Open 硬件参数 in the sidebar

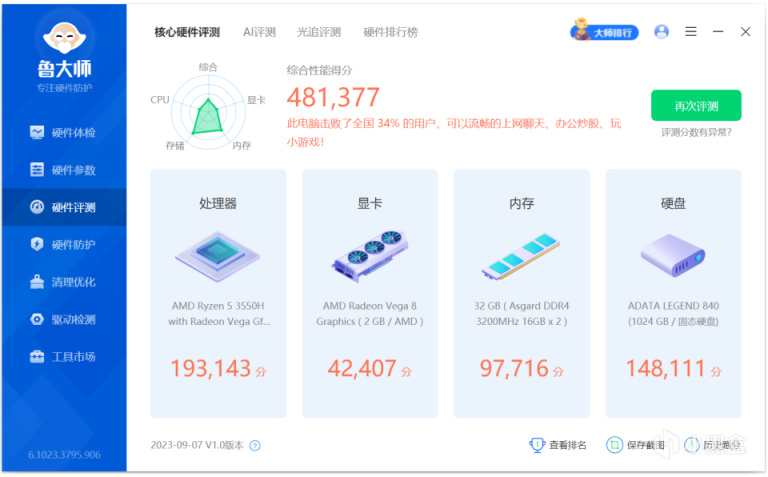(64, 170)
